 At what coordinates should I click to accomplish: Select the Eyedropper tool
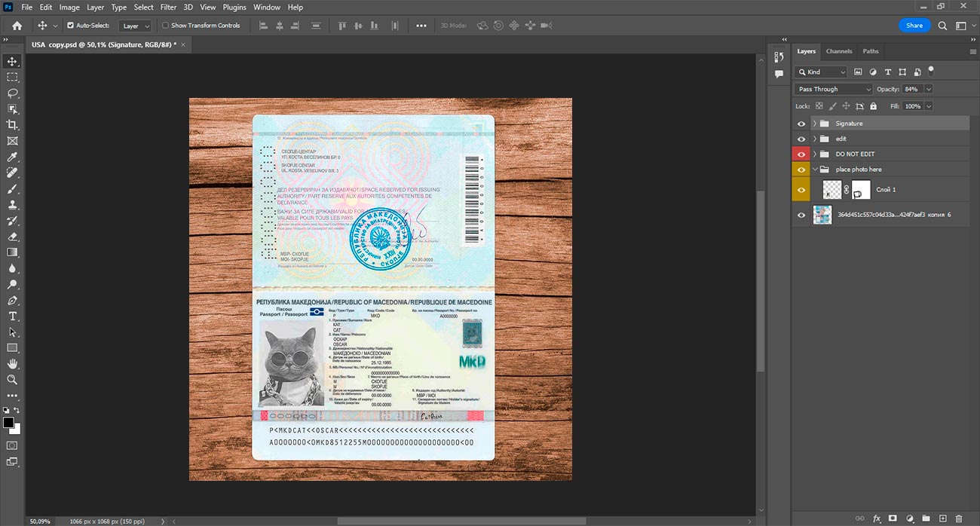pyautogui.click(x=12, y=157)
